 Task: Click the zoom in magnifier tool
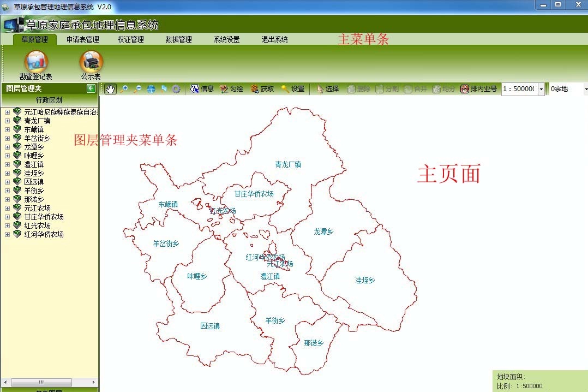[x=124, y=89]
